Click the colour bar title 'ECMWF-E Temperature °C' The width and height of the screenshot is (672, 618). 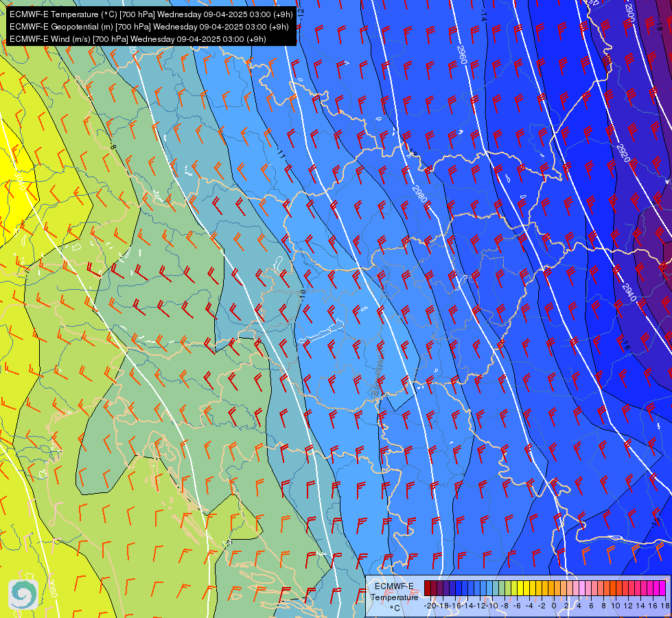click(394, 597)
